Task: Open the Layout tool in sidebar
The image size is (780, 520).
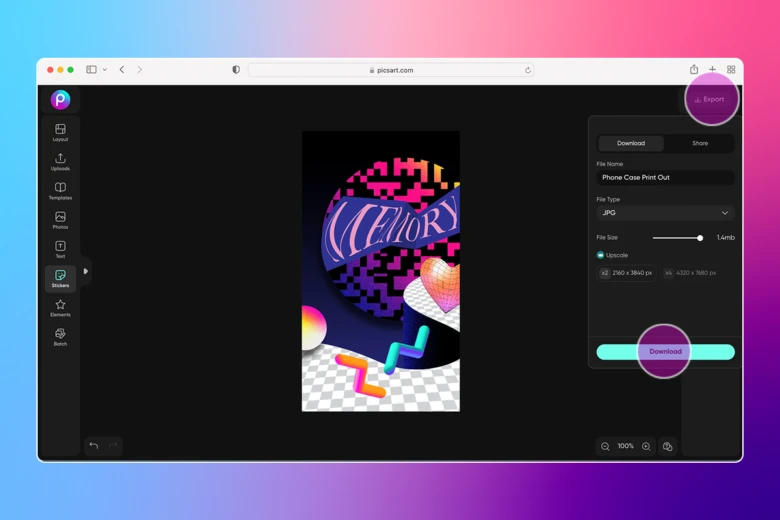Action: coord(60,132)
